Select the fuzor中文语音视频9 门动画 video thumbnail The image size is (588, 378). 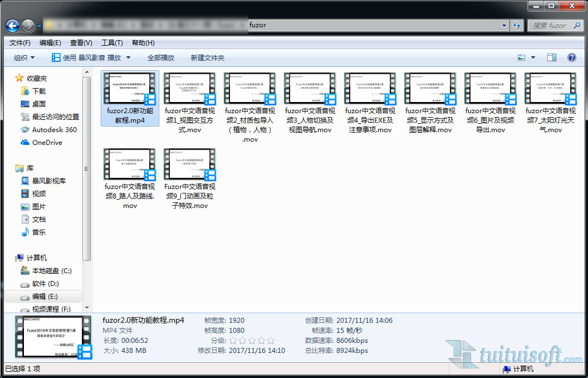(190, 164)
